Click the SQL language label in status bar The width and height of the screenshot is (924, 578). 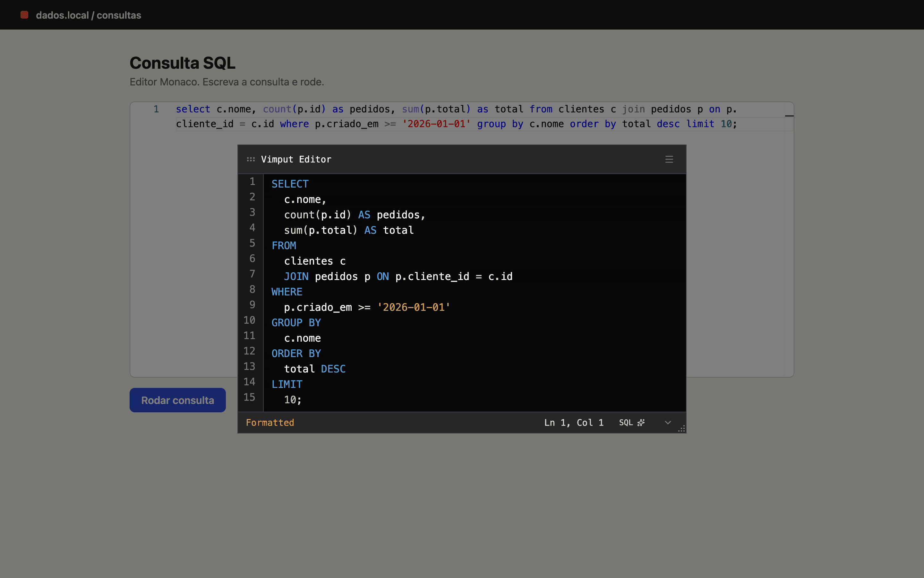tap(626, 422)
